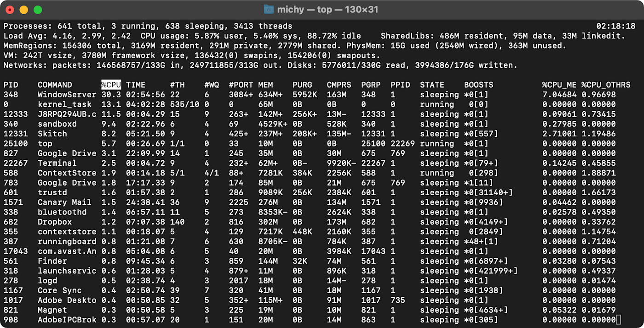Click the Core Sync process name
This screenshot has height=328, width=644.
coord(60,290)
